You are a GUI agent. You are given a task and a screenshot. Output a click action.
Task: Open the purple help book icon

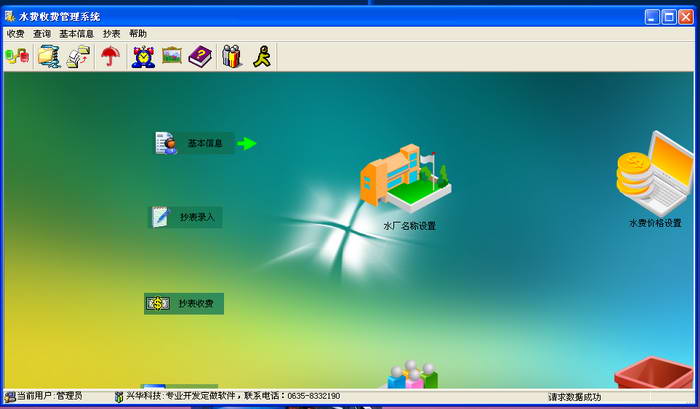pos(200,57)
